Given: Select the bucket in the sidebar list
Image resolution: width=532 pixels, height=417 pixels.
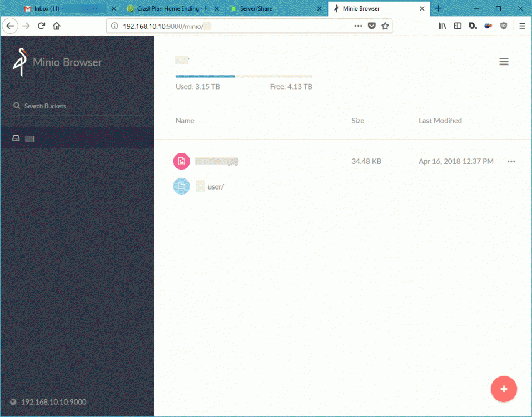Looking at the screenshot, I should [x=77, y=138].
